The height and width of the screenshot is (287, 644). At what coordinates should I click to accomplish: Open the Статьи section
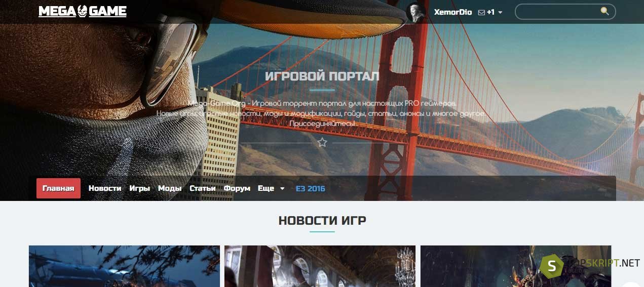203,188
